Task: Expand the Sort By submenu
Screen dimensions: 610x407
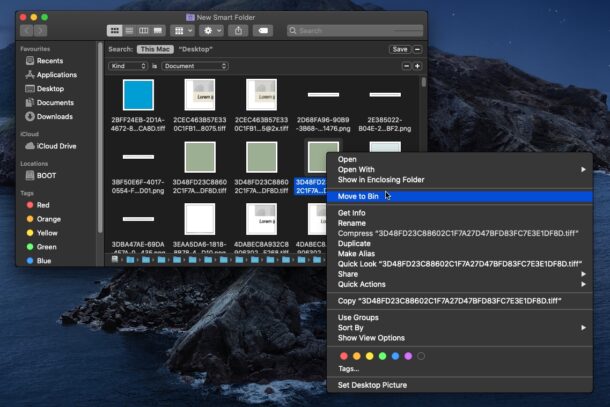Action: [460, 328]
